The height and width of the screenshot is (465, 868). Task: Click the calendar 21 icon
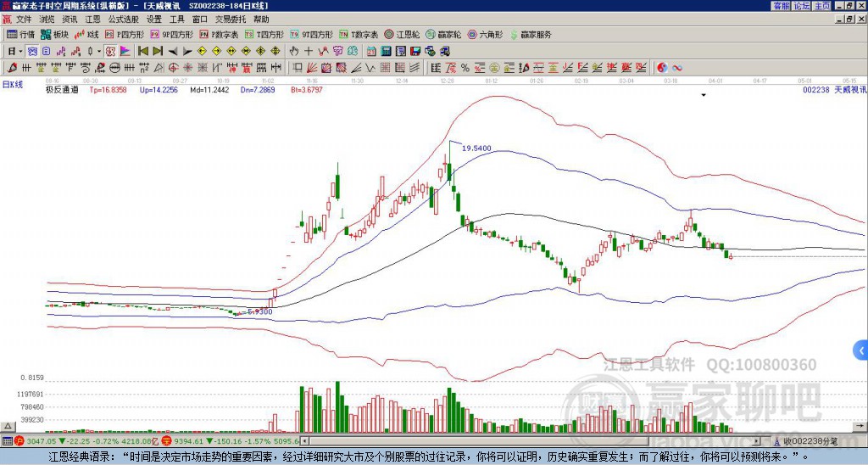tap(371, 52)
